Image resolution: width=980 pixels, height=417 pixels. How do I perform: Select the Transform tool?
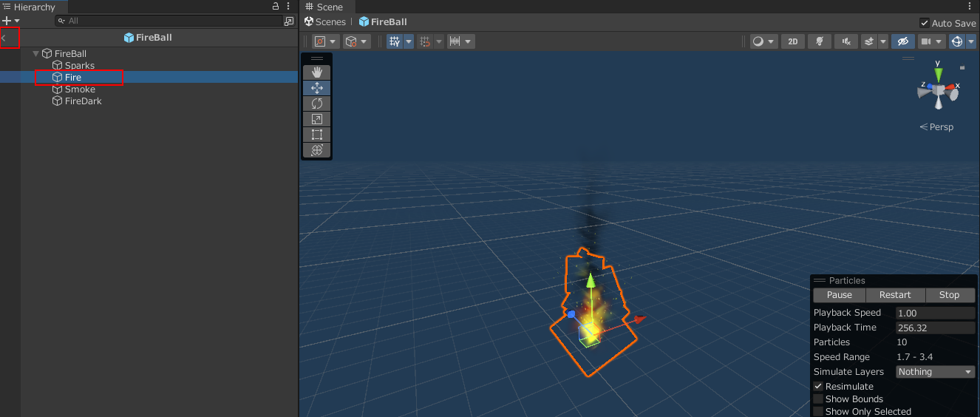click(317, 150)
